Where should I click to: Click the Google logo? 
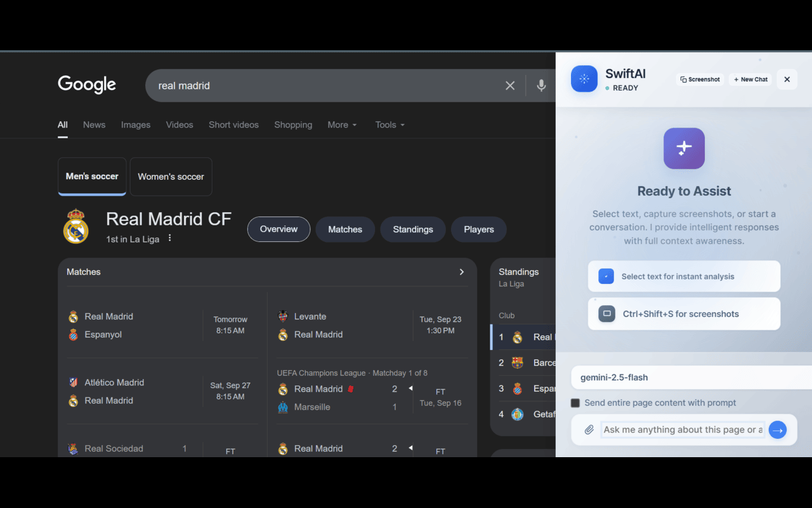pyautogui.click(x=87, y=84)
